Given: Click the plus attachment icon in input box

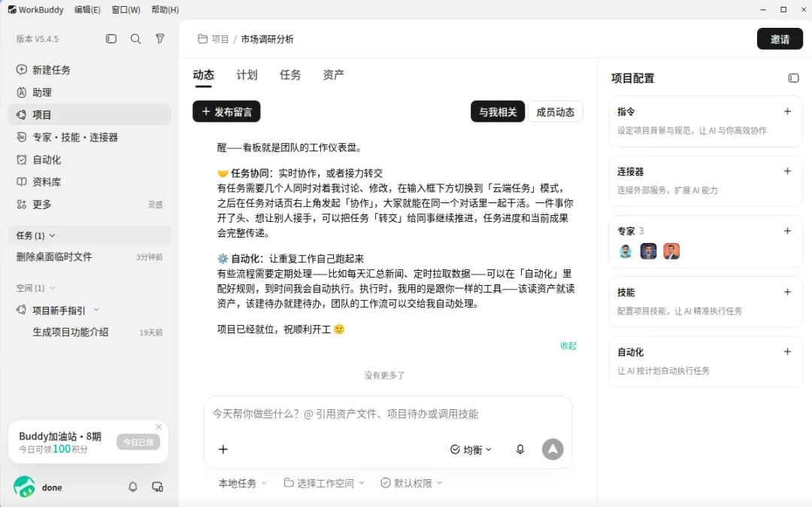Looking at the screenshot, I should point(223,450).
